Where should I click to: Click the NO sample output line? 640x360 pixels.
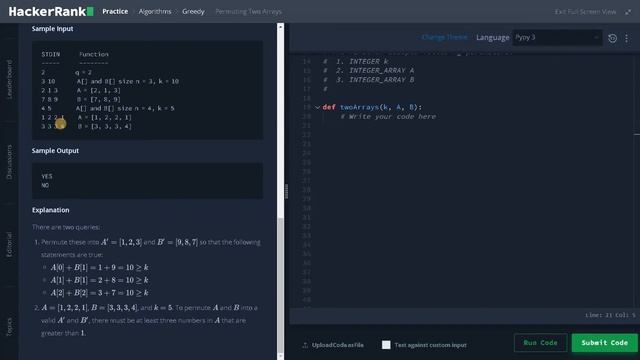click(45, 185)
